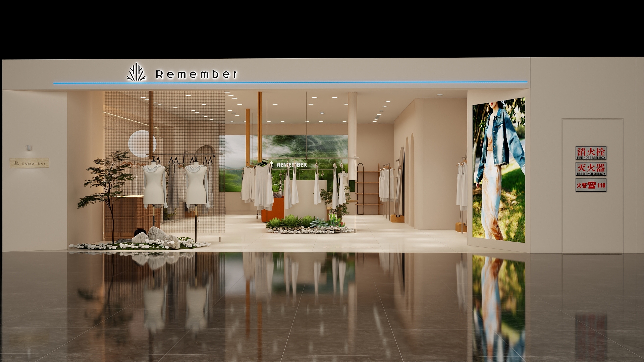
Task: Click the illuminated Remember storefront lettering
Action: 197,74
